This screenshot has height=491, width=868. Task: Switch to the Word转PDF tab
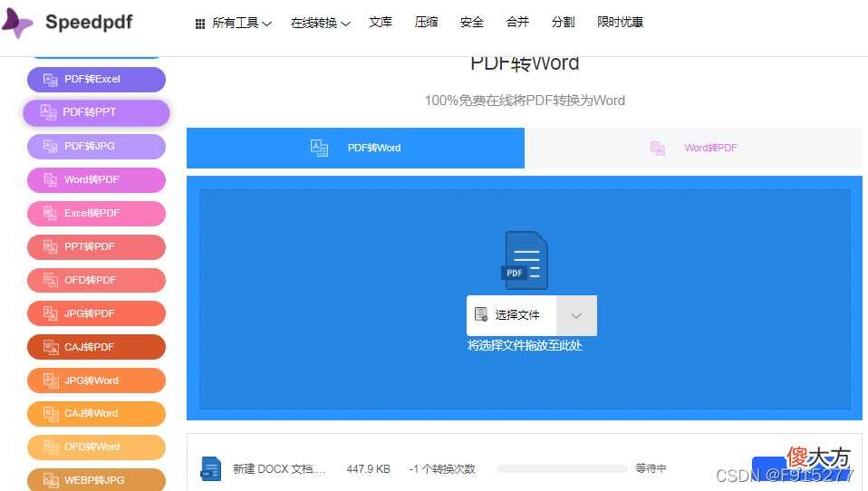pyautogui.click(x=694, y=148)
